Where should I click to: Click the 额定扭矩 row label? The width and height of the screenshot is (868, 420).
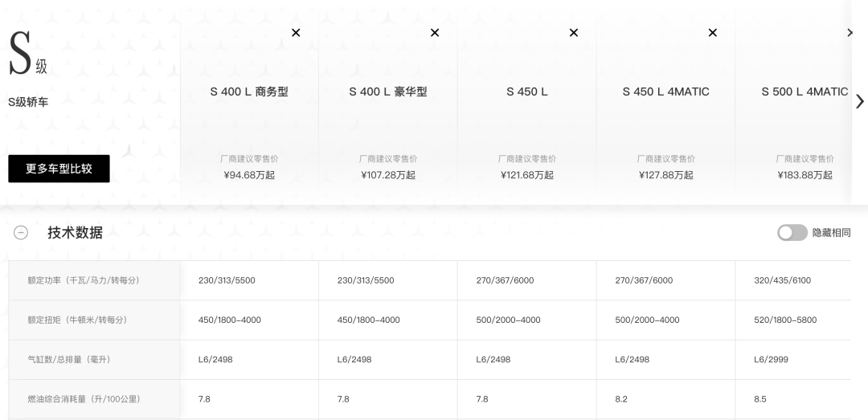tap(77, 320)
